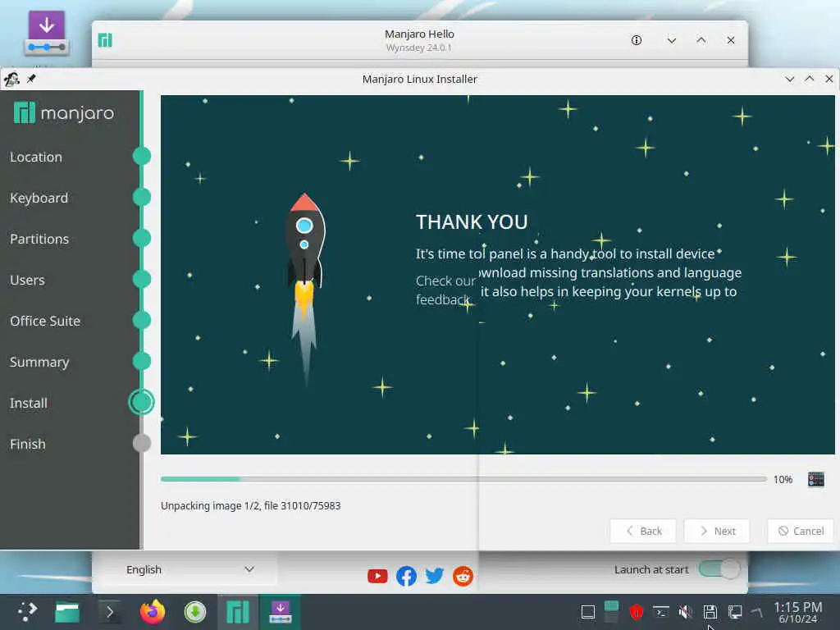Image resolution: width=840 pixels, height=630 pixels.
Task: Click the red shield tray icon
Action: pyautogui.click(x=636, y=612)
